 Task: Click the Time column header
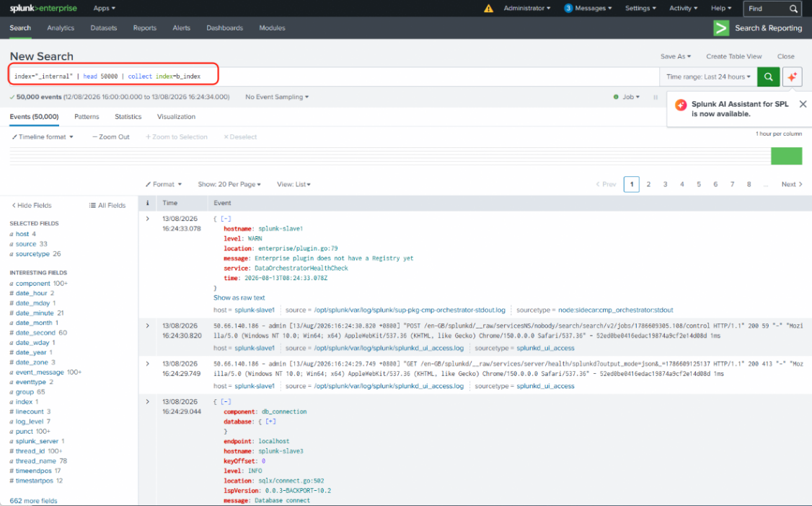point(170,204)
